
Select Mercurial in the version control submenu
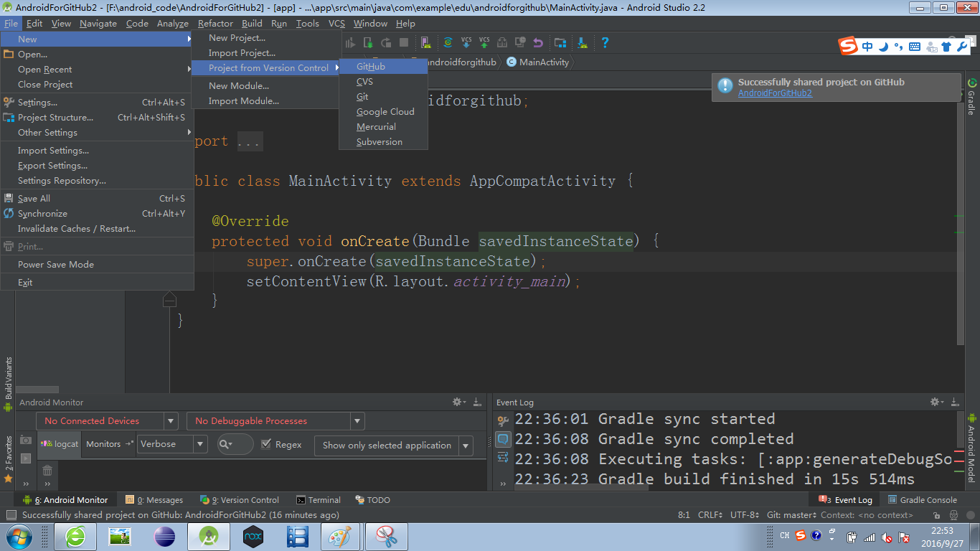pos(384,127)
